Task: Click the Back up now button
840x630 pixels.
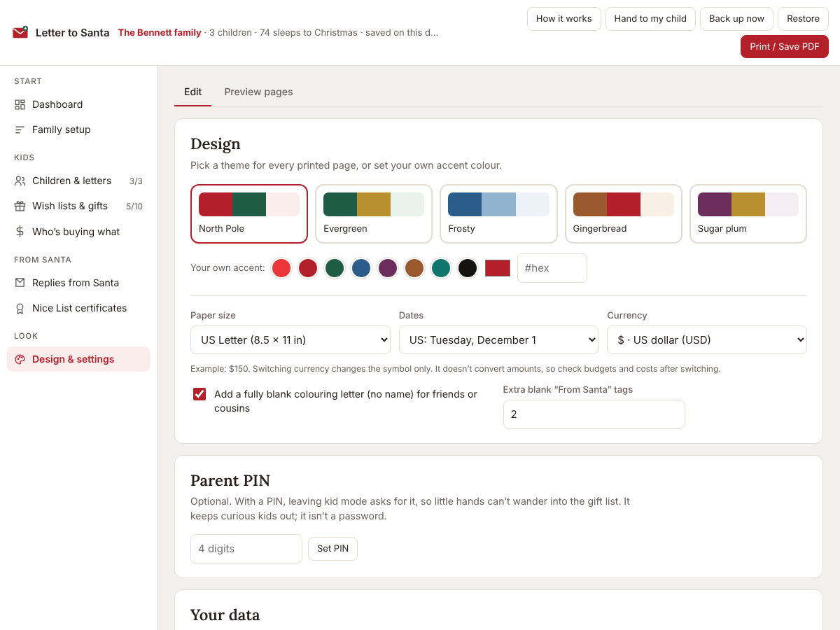Action: [x=736, y=19]
